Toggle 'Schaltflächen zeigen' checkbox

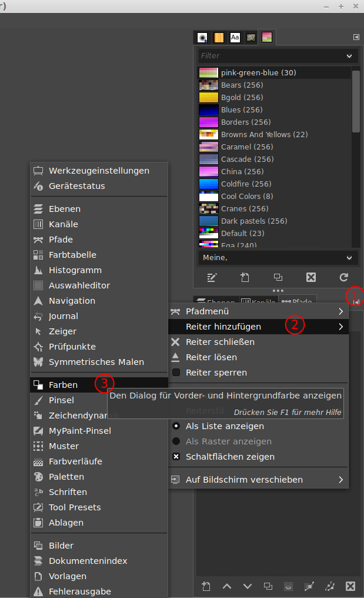[176, 457]
